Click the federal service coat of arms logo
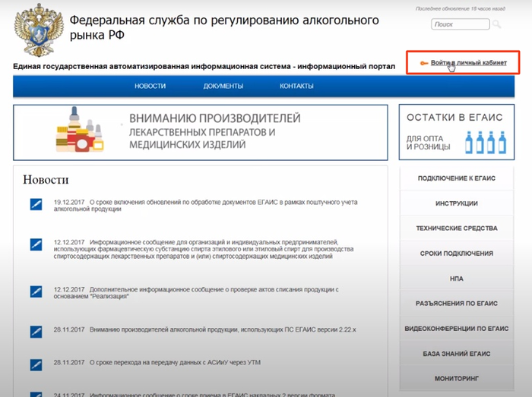Screen dimensions: 532x397 (37, 28)
